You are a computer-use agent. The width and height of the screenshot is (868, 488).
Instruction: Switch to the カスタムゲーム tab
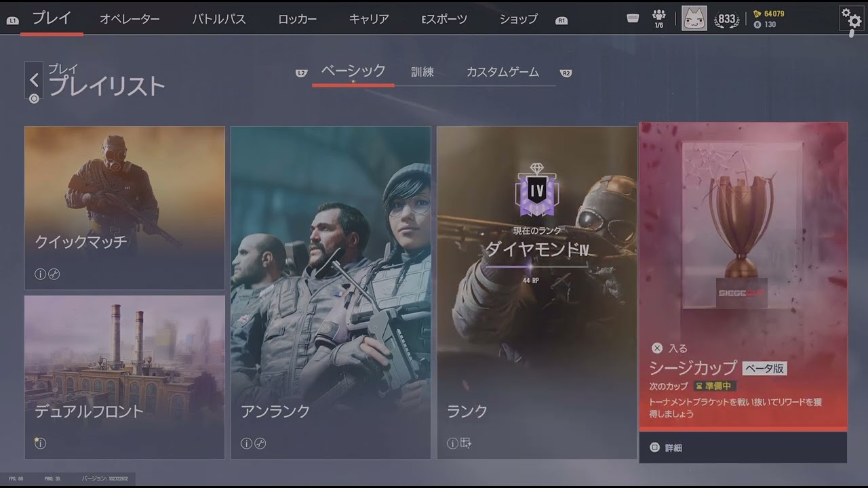click(502, 72)
